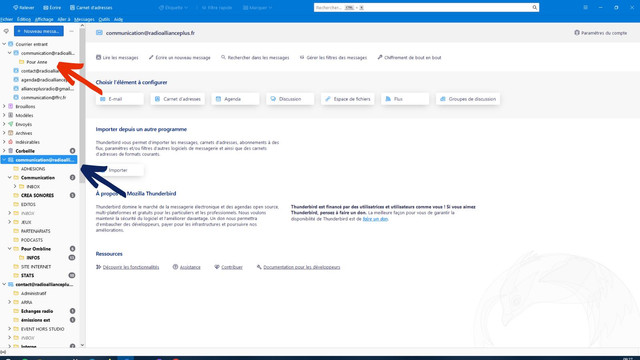Viewport: 640px width, 360px height.
Task: Expand the Brouillons folder group
Action: tap(4, 106)
